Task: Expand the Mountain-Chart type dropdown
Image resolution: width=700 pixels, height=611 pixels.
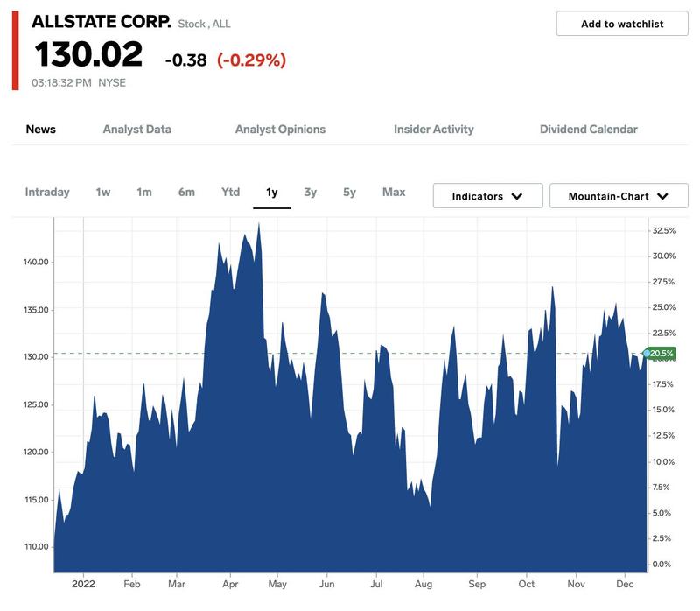Action: click(619, 195)
